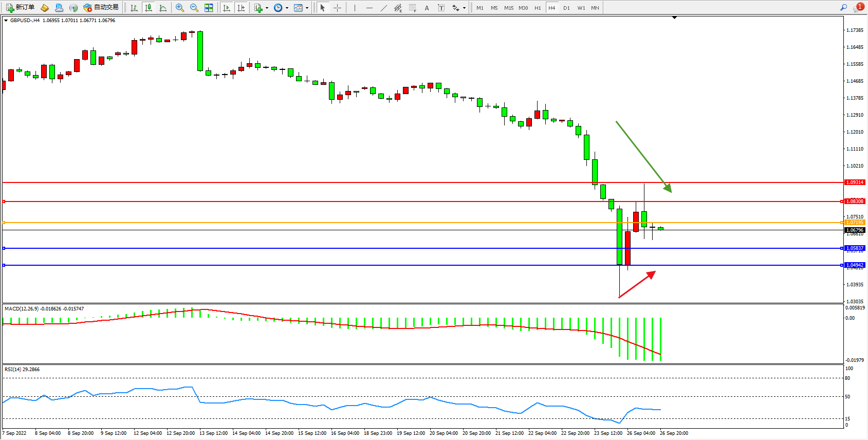Click the New Order (新订单) button
The height and width of the screenshot is (440, 868).
click(21, 8)
